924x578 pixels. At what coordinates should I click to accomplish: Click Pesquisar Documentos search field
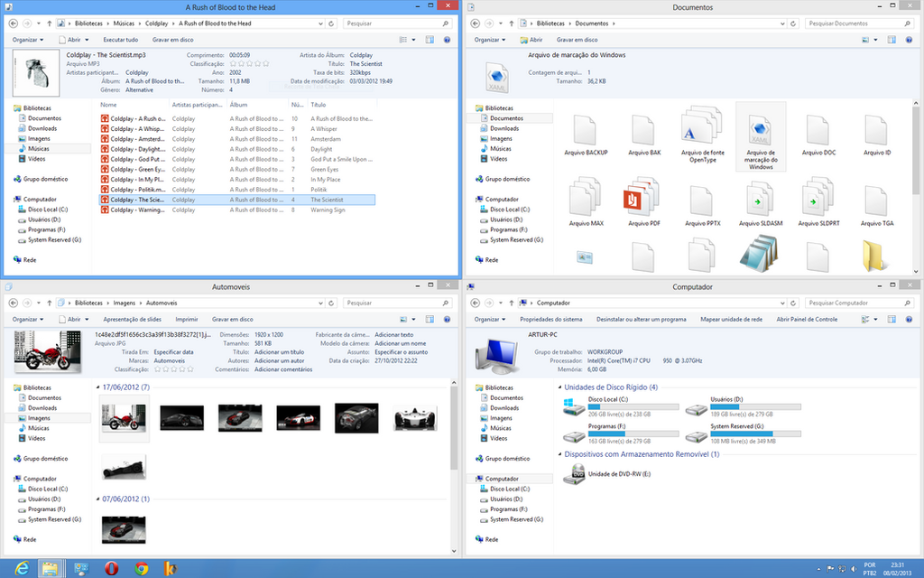tap(854, 23)
